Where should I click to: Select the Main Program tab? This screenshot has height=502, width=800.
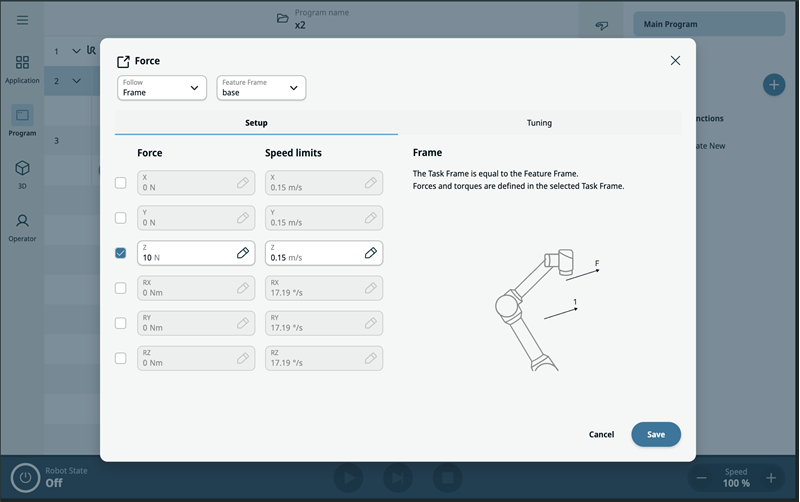click(x=709, y=24)
